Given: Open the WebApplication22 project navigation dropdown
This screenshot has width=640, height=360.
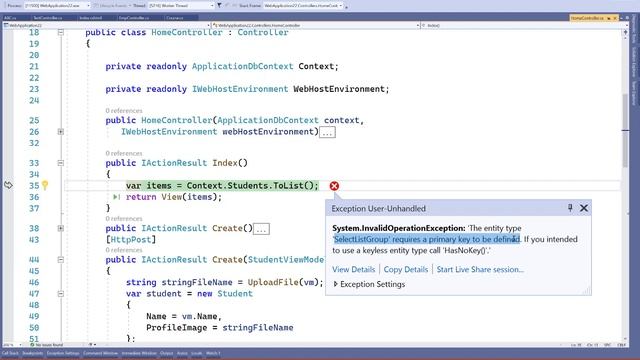Looking at the screenshot, I should click(107, 25).
